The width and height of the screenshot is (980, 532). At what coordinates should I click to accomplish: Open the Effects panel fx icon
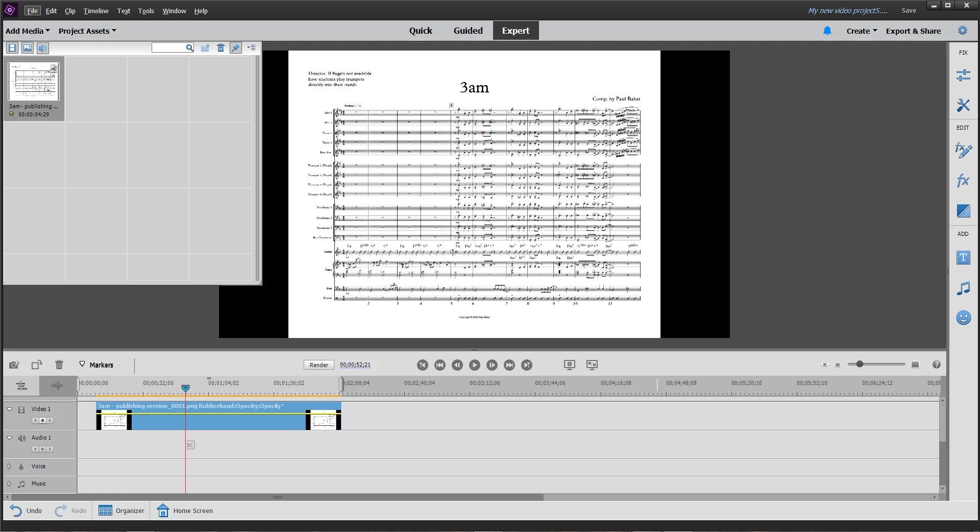tap(963, 180)
